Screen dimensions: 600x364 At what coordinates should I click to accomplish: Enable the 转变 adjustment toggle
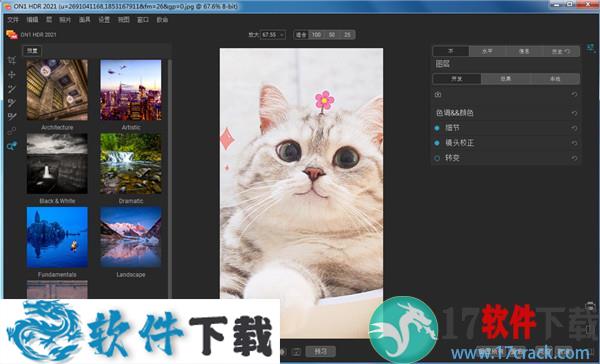[437, 158]
